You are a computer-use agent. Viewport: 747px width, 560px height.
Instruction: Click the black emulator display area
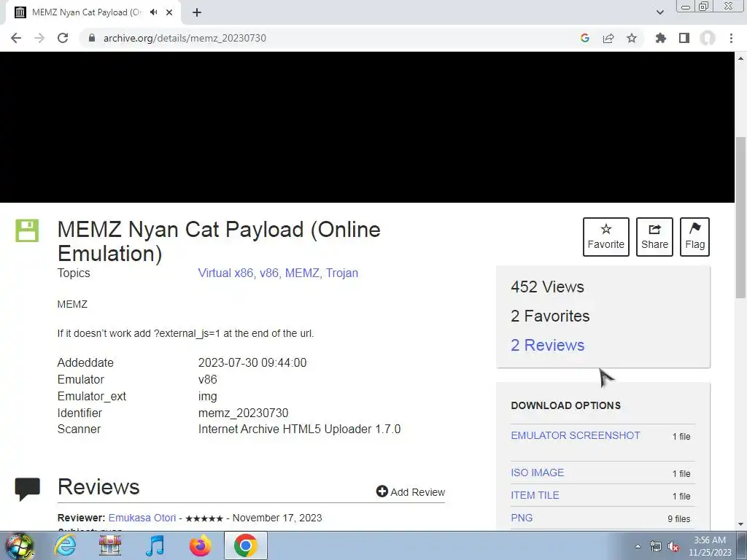[367, 127]
